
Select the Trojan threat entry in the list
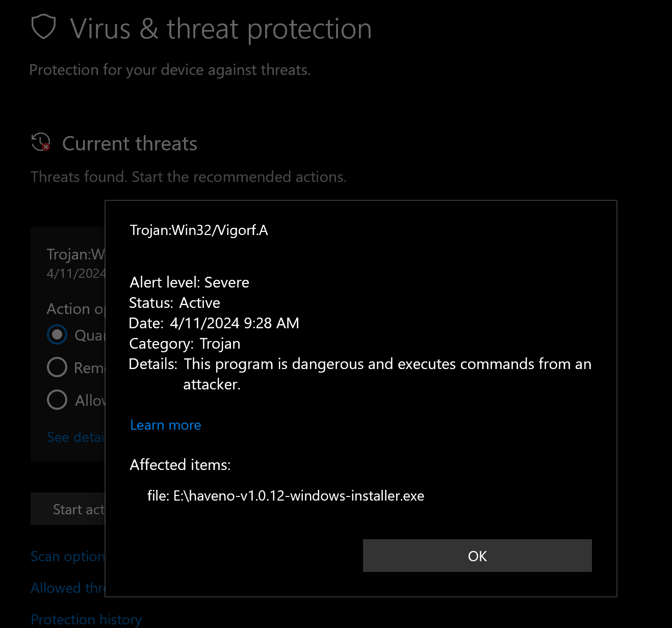click(75, 254)
